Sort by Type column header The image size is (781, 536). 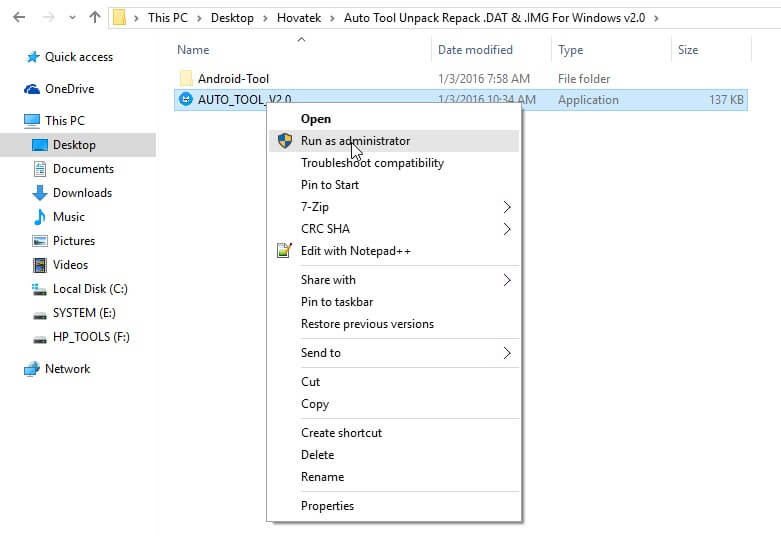click(x=570, y=50)
